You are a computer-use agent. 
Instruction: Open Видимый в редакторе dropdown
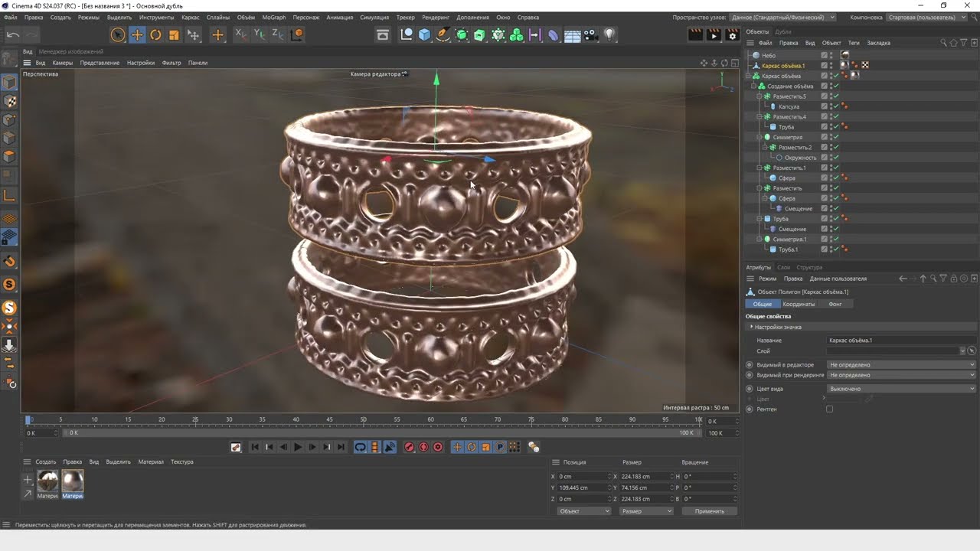tap(902, 365)
